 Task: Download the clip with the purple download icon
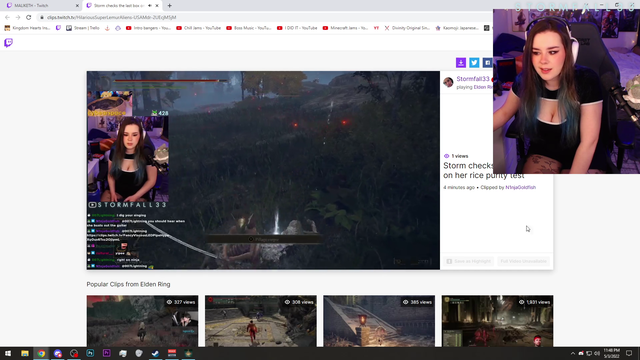(461, 62)
